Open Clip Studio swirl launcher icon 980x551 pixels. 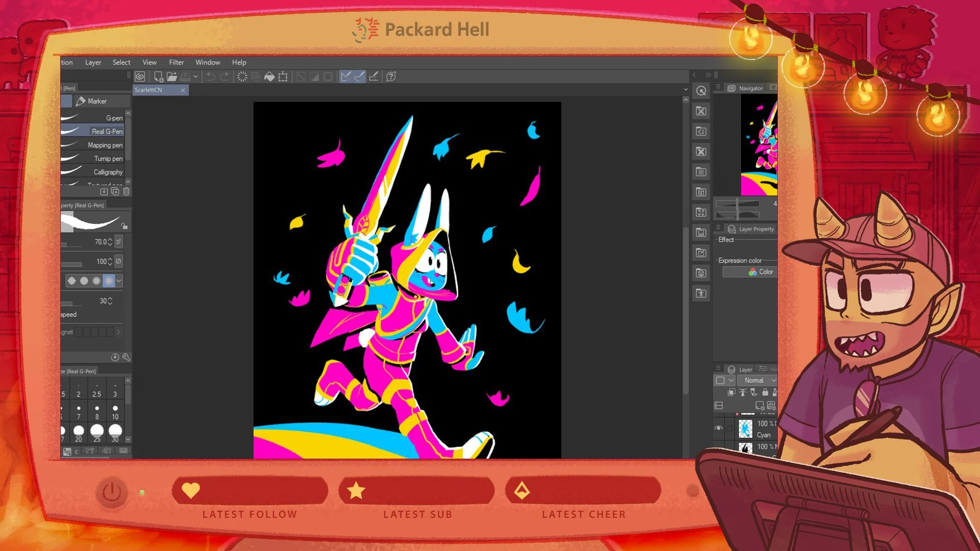pyautogui.click(x=140, y=77)
